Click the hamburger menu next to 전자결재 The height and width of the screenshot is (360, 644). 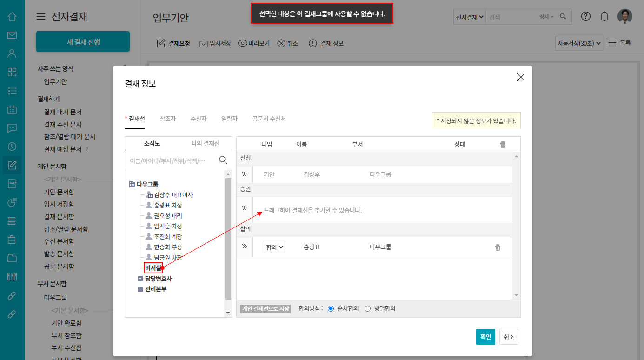41,17
